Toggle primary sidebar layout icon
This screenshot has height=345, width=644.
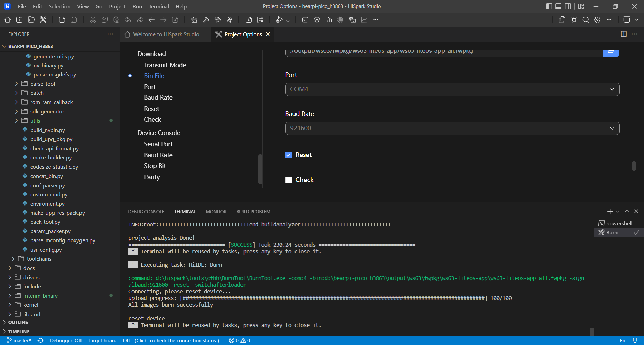pyautogui.click(x=549, y=6)
